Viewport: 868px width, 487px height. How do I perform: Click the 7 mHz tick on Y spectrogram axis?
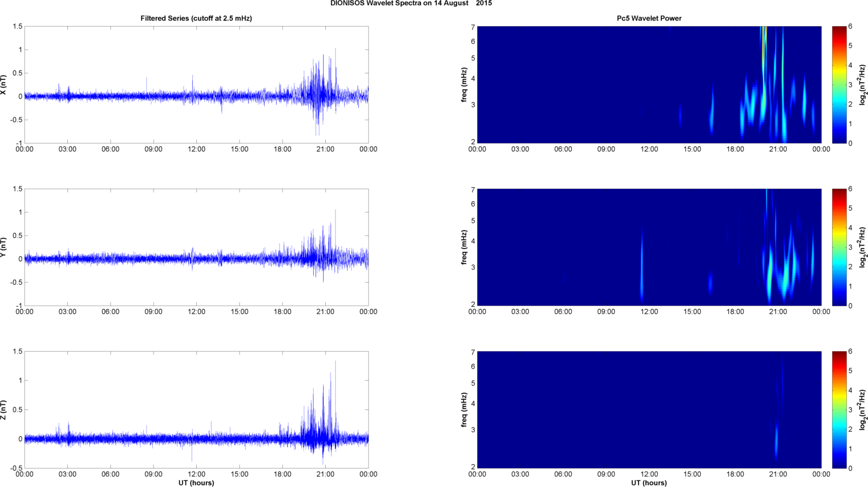473,190
